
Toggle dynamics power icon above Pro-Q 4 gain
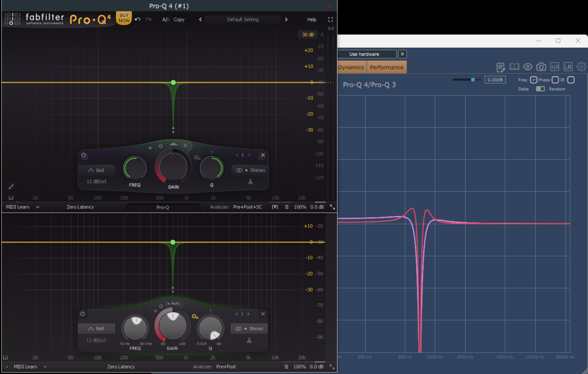pos(161,146)
